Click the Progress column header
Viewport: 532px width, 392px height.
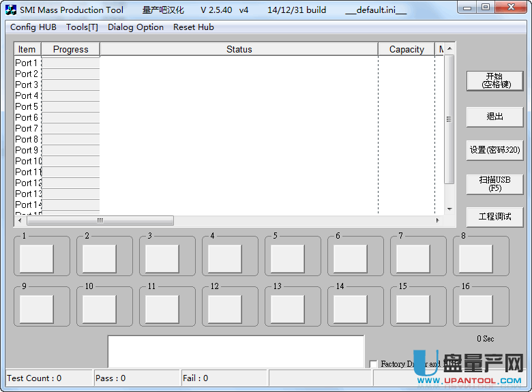[70, 49]
